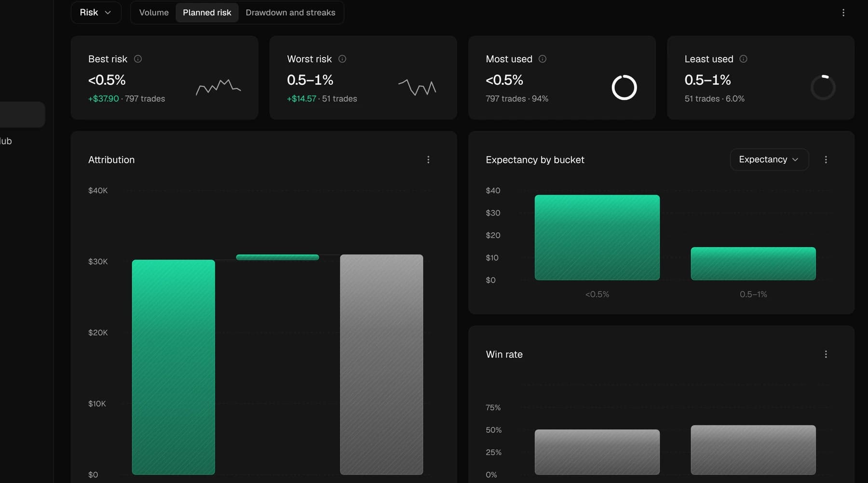Screen dimensions: 868x483
Task: Show info tooltip for Best risk
Action: (x=138, y=59)
